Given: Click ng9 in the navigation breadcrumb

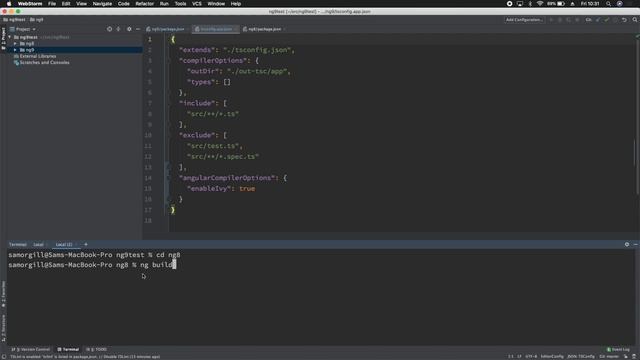Looking at the screenshot, I should [x=36, y=20].
